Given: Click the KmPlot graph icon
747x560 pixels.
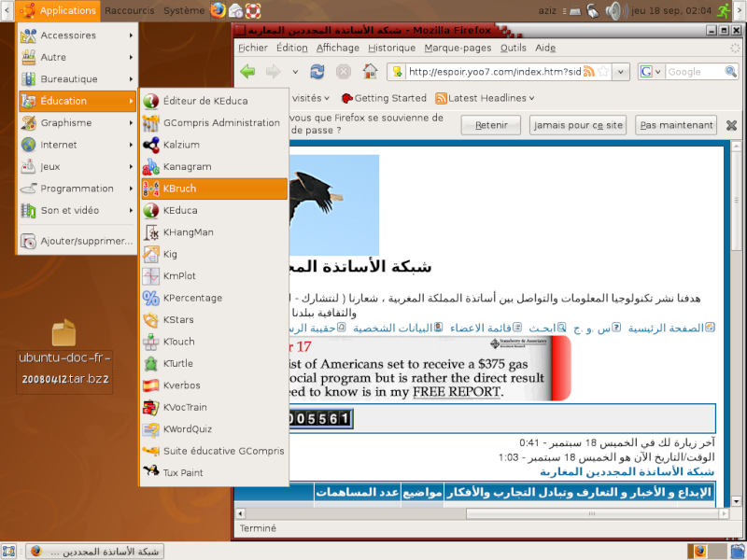Looking at the screenshot, I should pyautogui.click(x=151, y=276).
